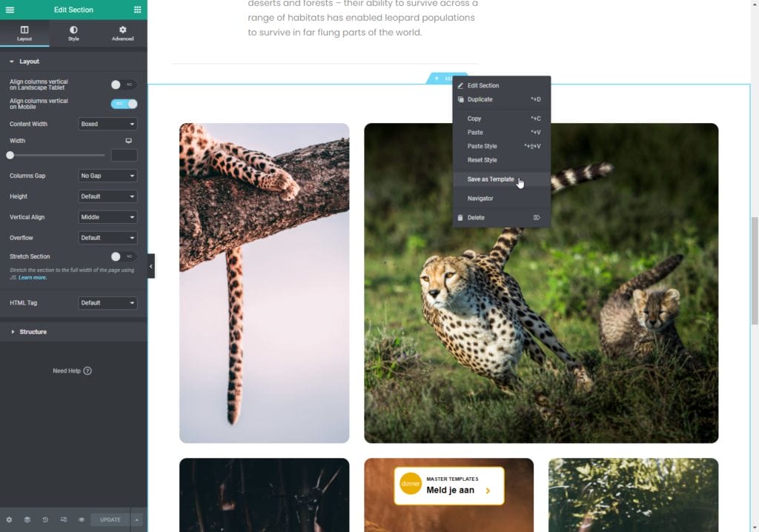Disable Align columns vertical on Mobile
The width and height of the screenshot is (759, 532).
tap(123, 104)
